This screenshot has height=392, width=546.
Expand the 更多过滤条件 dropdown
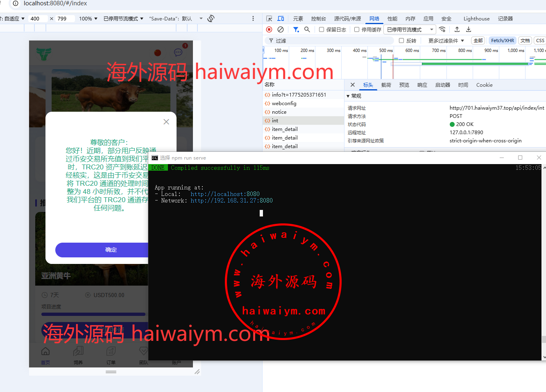pos(446,41)
